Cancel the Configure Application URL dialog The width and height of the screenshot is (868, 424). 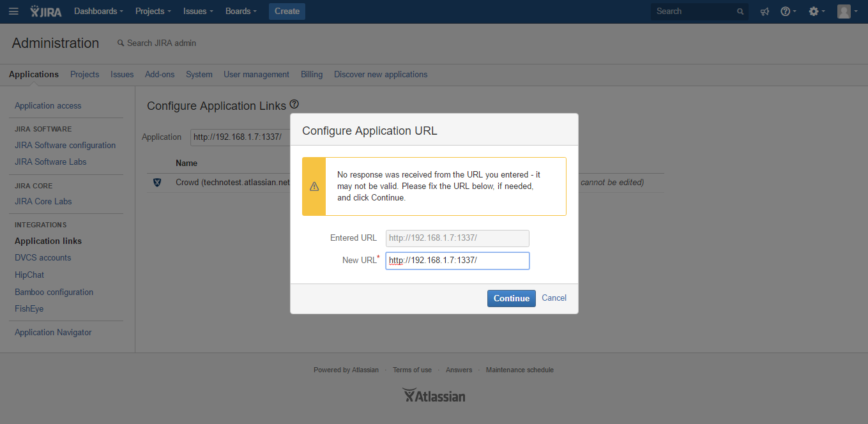554,298
